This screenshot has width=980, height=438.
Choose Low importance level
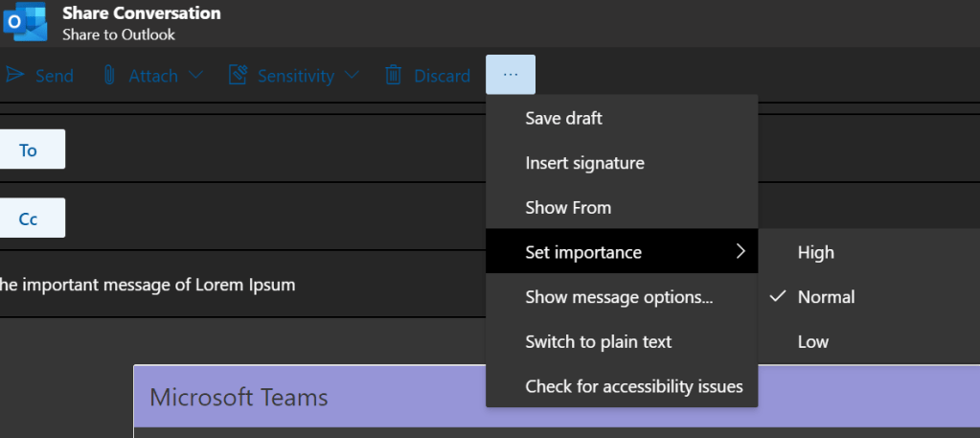tap(812, 341)
